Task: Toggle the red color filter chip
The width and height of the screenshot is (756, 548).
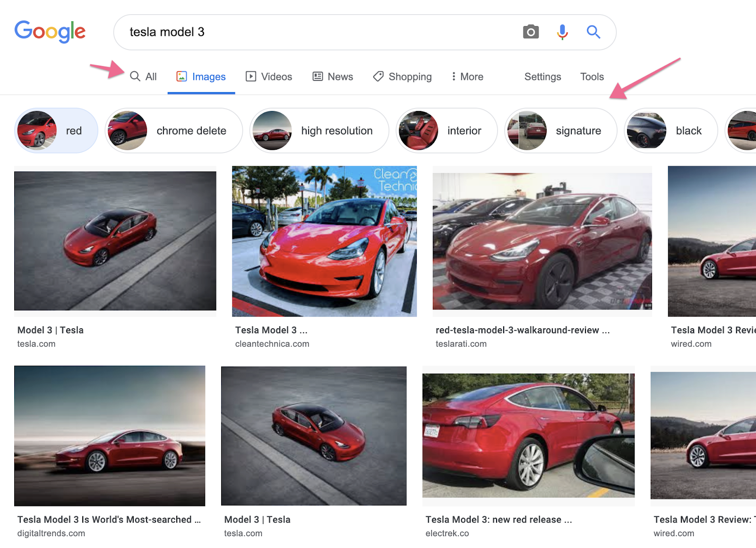Action: [56, 131]
